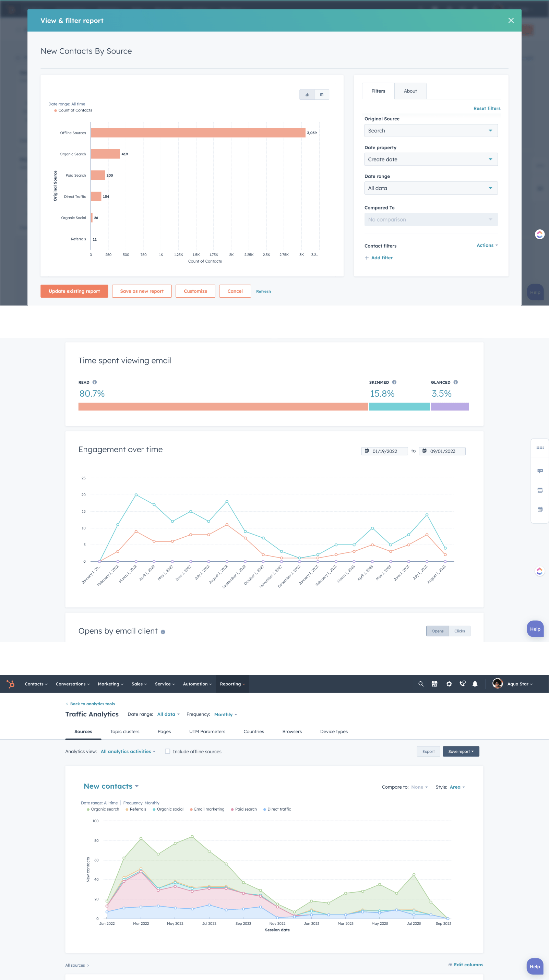
Task: Open the comments icon in the right sidebar
Action: point(540,471)
